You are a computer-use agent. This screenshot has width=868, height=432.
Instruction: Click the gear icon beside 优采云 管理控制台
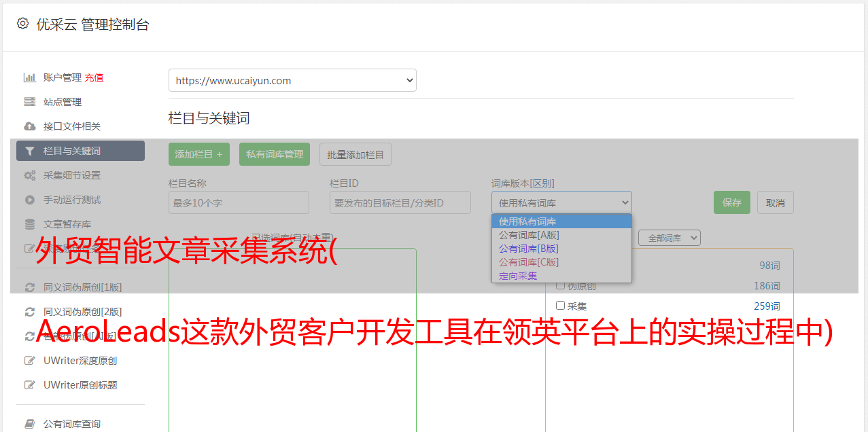[x=22, y=24]
